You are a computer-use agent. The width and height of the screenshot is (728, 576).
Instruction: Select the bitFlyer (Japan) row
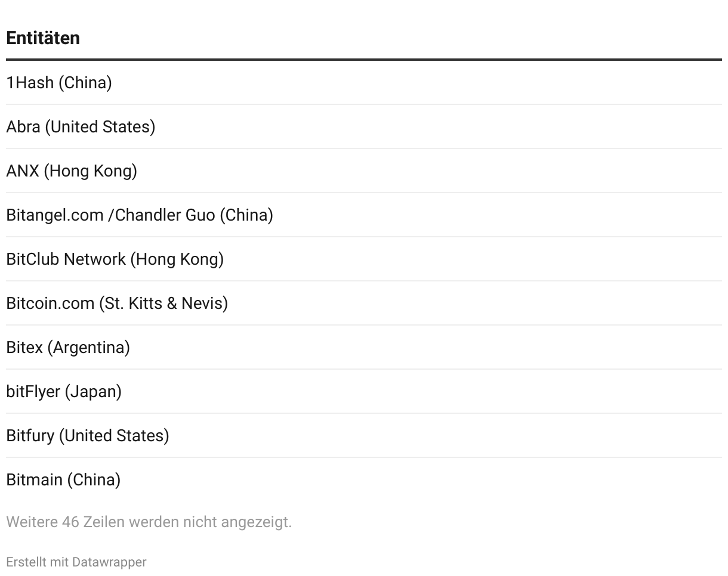coord(364,391)
